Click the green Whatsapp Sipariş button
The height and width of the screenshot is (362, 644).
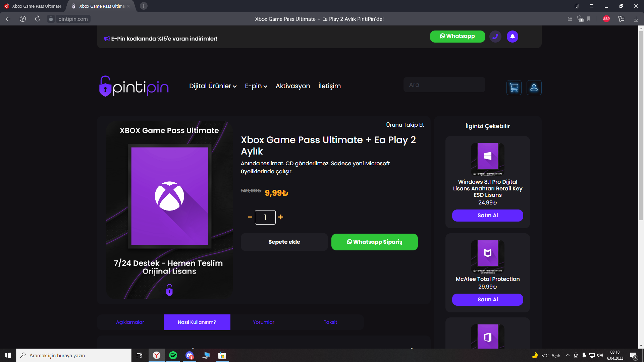click(374, 242)
